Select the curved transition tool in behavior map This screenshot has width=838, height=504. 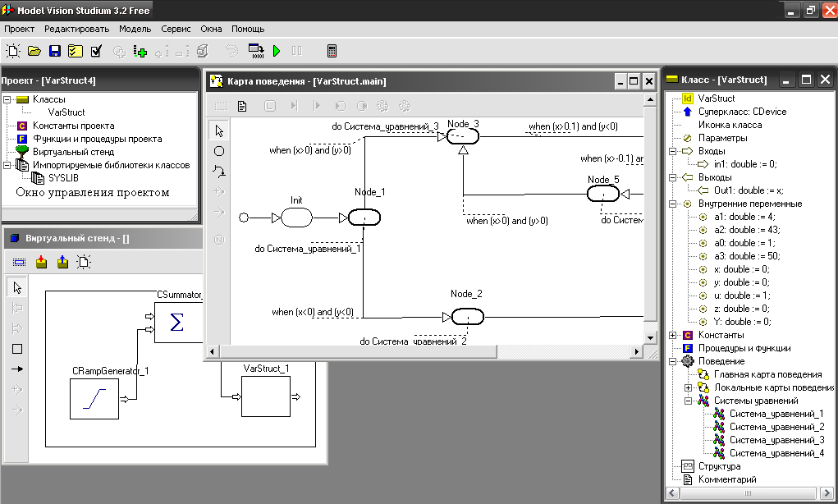tap(219, 172)
